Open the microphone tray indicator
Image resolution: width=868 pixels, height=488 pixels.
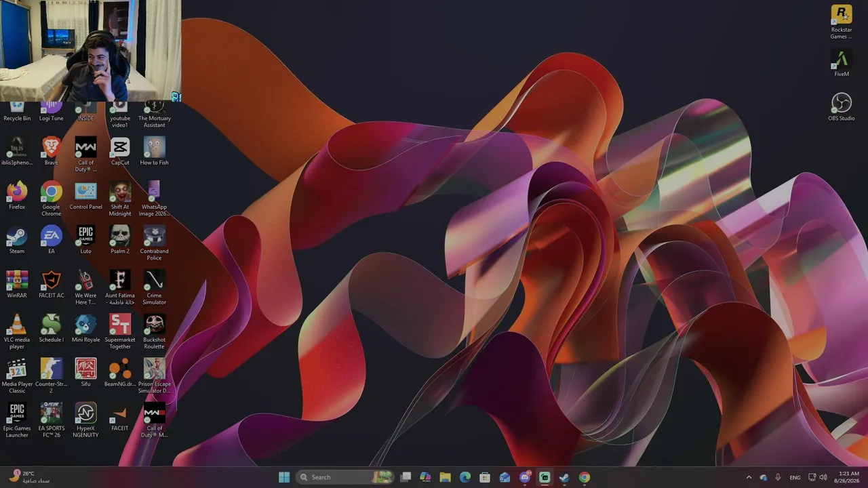point(778,477)
